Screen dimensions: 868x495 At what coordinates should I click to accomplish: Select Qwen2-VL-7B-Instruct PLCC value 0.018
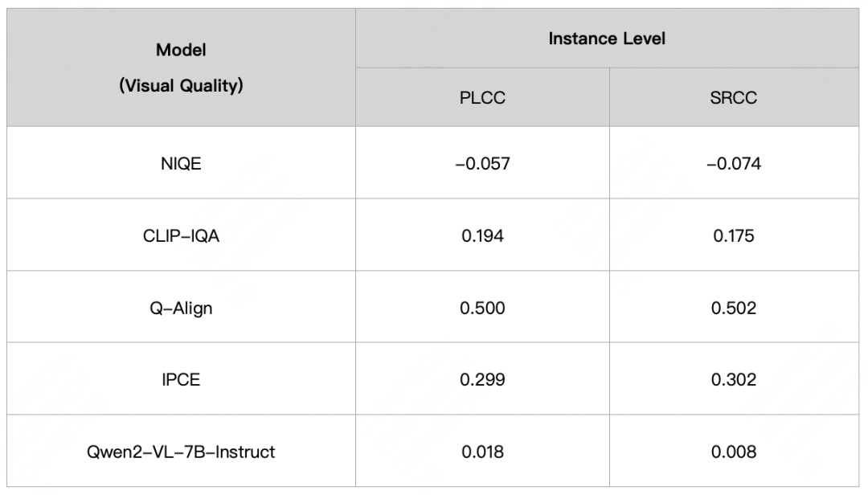pos(482,451)
